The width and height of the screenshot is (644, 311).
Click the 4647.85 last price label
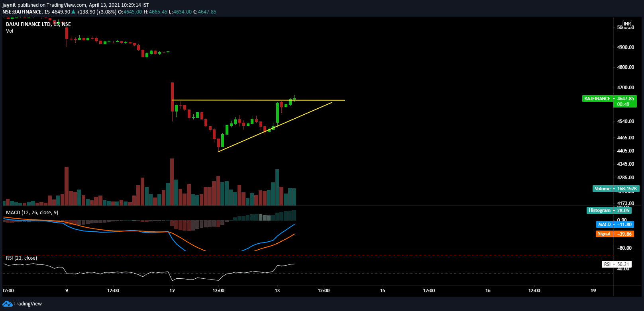[x=625, y=99]
